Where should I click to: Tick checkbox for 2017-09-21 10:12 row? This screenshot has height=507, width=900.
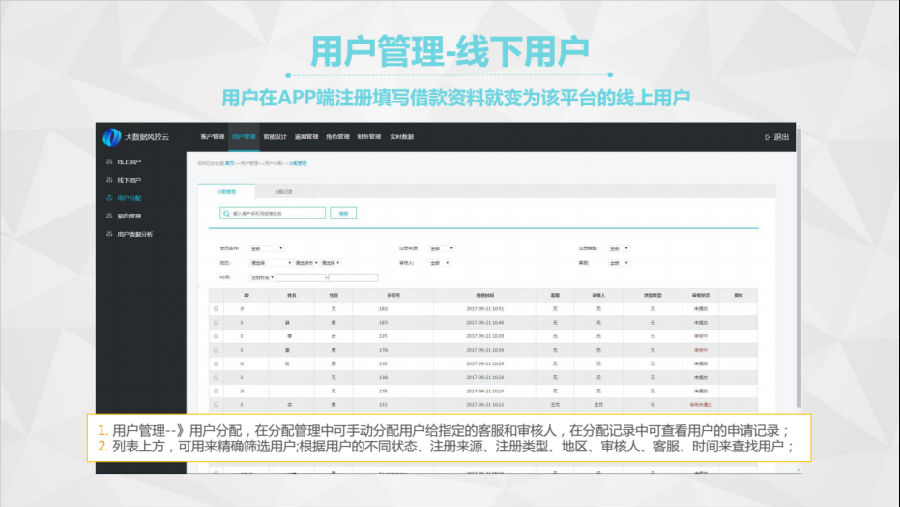pos(215,404)
